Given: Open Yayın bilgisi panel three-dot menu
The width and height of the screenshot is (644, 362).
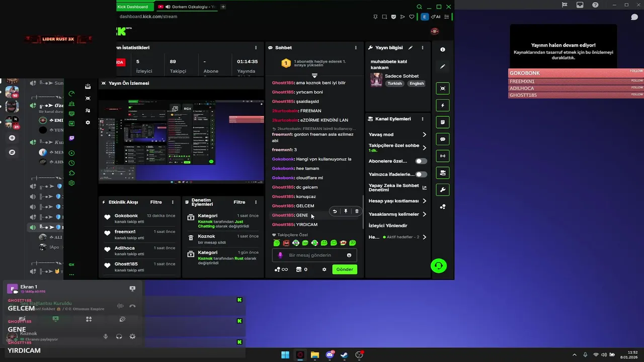Looking at the screenshot, I should [x=423, y=48].
